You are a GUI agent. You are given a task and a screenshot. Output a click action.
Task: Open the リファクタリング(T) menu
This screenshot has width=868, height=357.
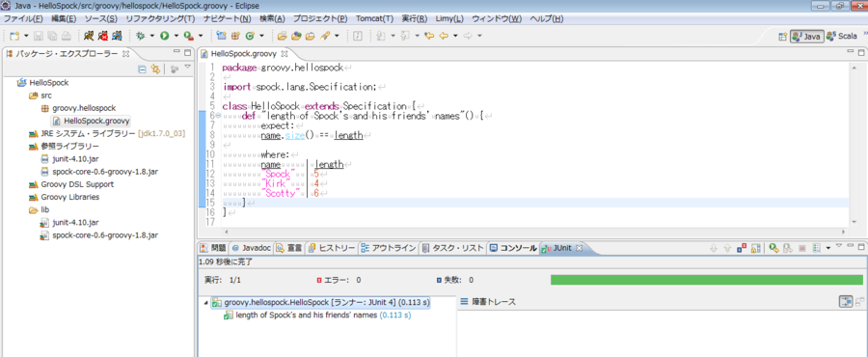coord(160,19)
